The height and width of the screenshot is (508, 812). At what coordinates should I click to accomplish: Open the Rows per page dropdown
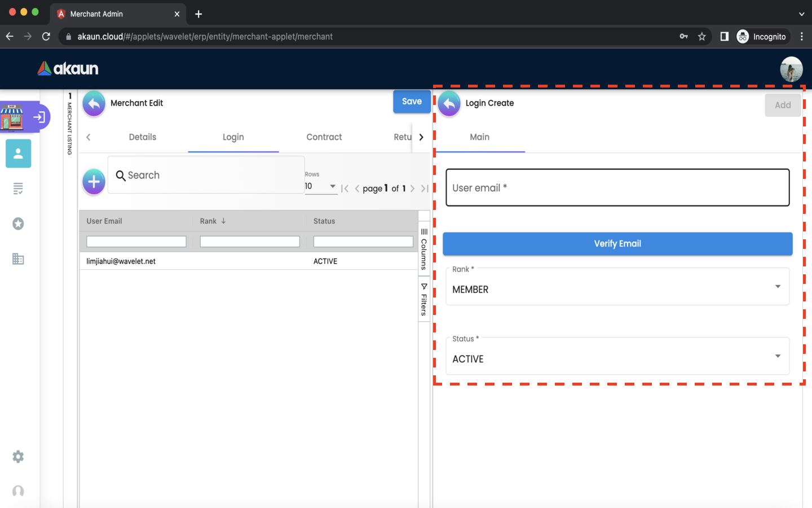[x=320, y=186]
